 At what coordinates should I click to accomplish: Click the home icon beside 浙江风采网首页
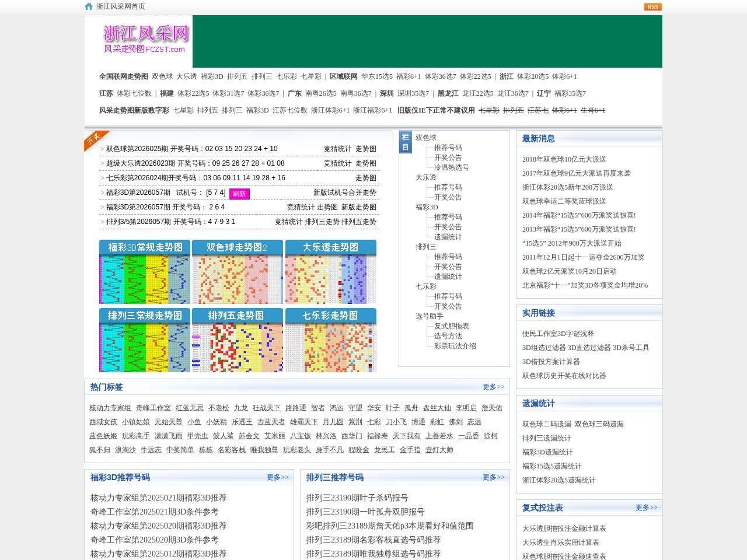click(x=89, y=6)
